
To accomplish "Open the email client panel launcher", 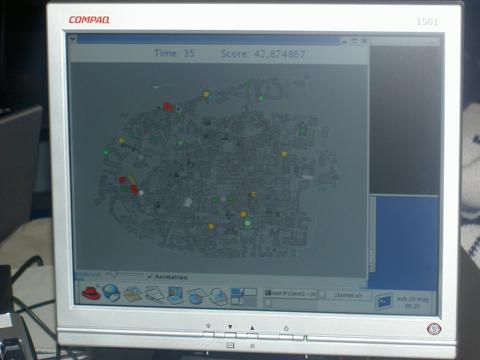I will click(133, 294).
